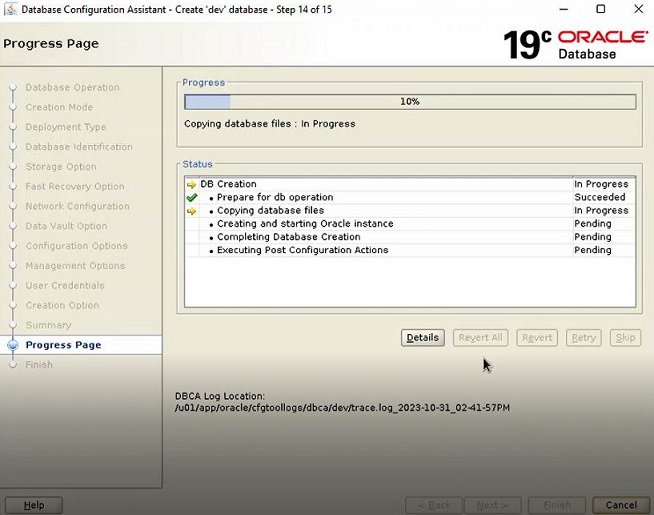Click the DBCA trace log path text
This screenshot has height=515, width=654.
342,408
